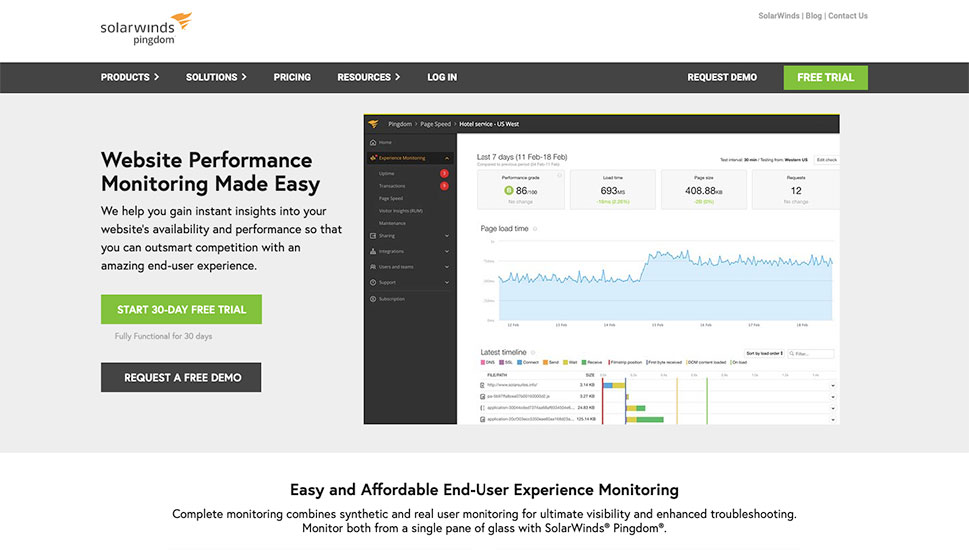Open the Contact Us top link
969x550 pixels.
click(x=848, y=16)
